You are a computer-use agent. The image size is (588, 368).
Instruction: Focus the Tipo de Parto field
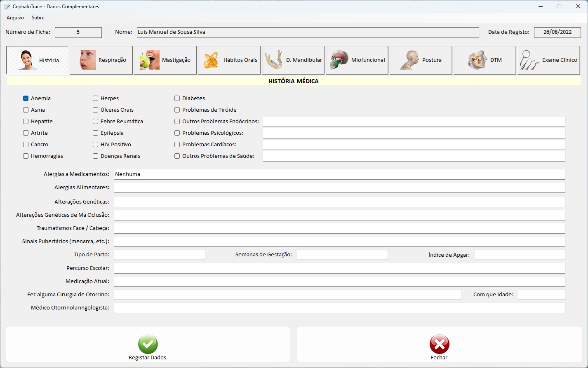[x=159, y=255]
